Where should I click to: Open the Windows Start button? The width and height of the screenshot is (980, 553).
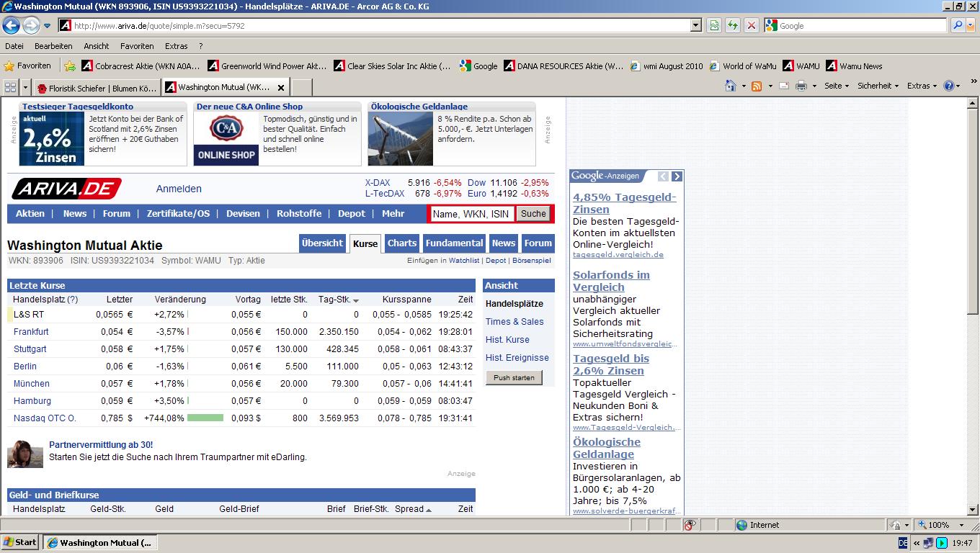(20, 542)
